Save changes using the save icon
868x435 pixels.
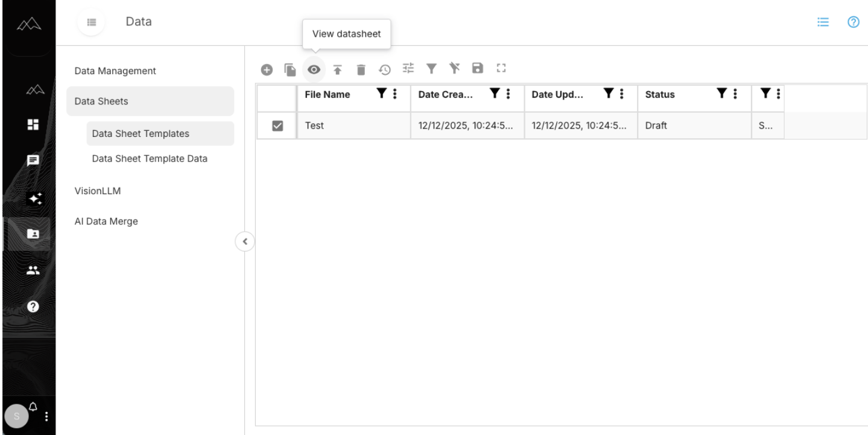[477, 68]
